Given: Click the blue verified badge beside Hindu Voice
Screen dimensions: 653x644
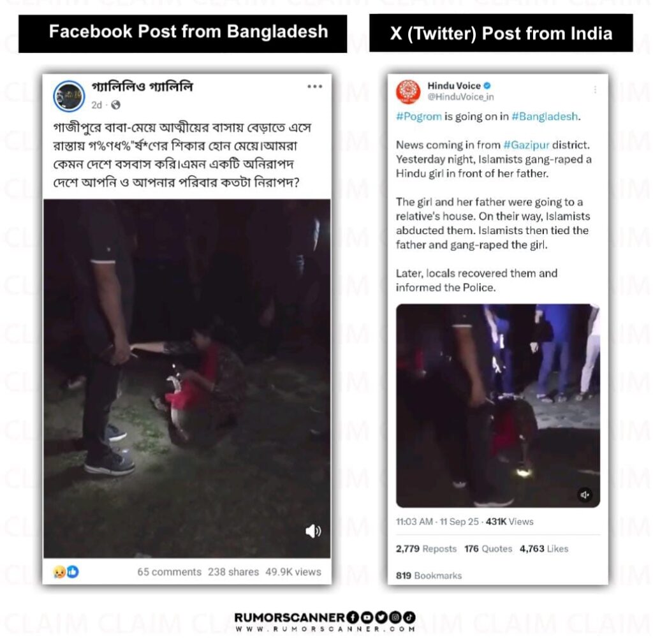Looking at the screenshot, I should pyautogui.click(x=487, y=85).
